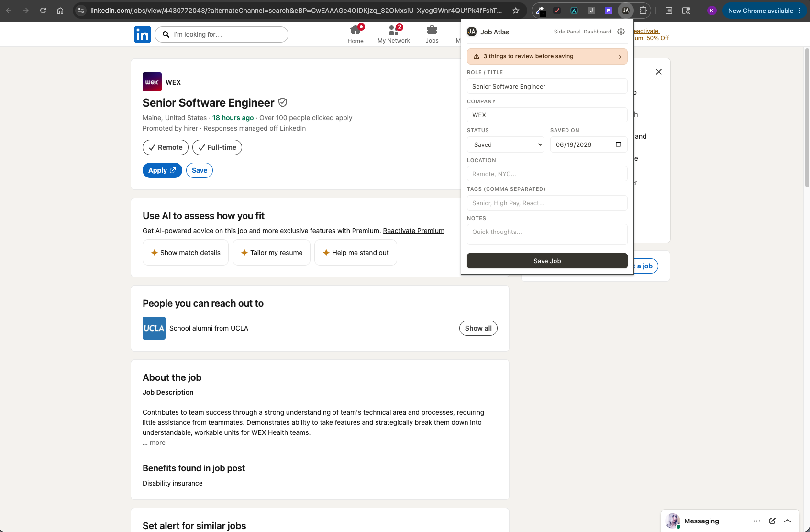810x532 pixels.
Task: Click the 'Disability insurance' benefit text
Action: point(173,483)
